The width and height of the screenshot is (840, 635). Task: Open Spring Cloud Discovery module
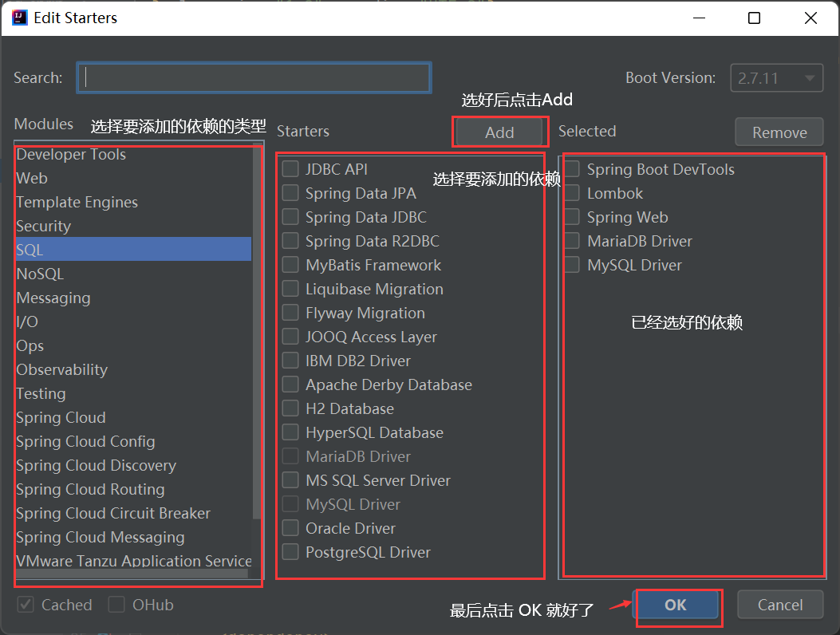(x=133, y=465)
